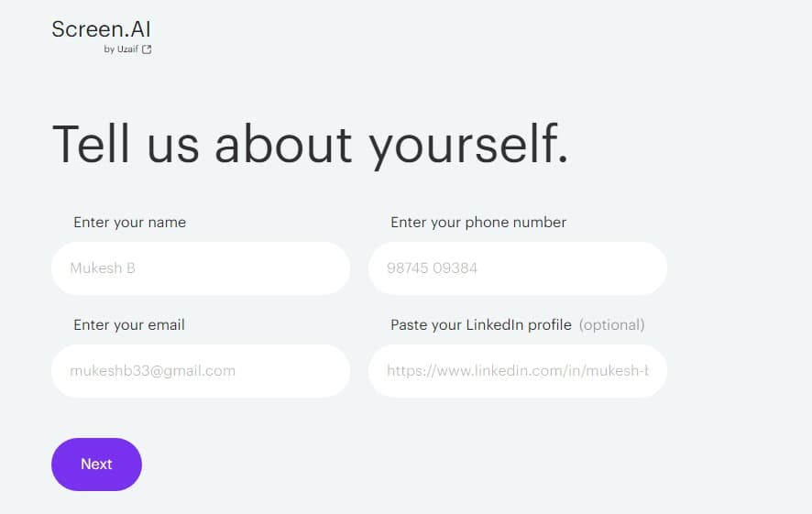Click the (optional) hint text
The width and height of the screenshot is (812, 514).
point(611,325)
